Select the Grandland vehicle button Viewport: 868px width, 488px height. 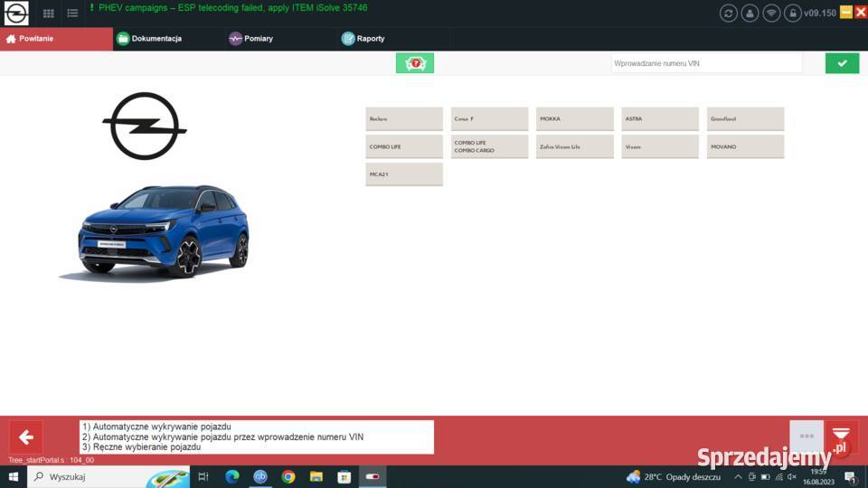[745, 119]
